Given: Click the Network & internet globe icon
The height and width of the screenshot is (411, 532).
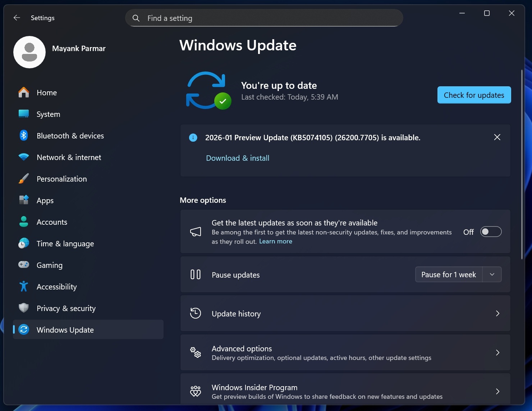Looking at the screenshot, I should coord(23,157).
